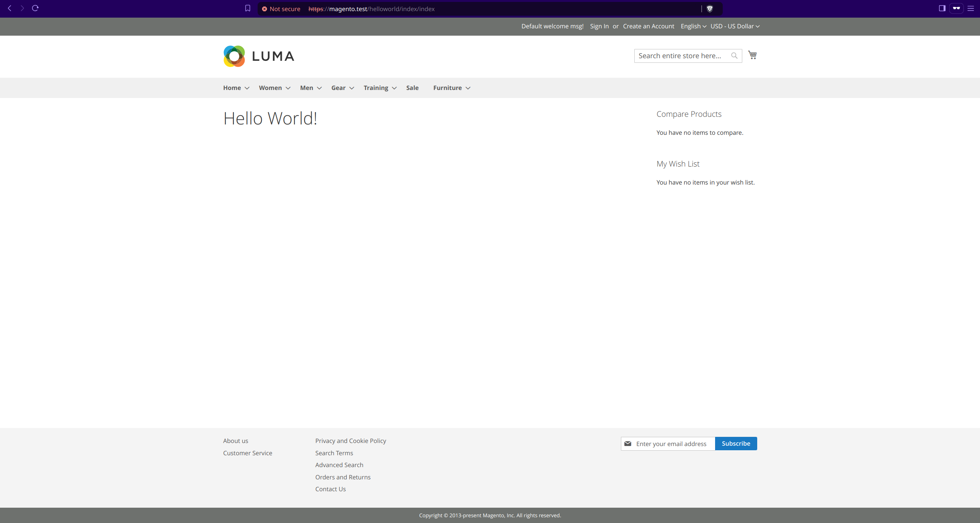The width and height of the screenshot is (980, 523).
Task: Open the Gear navigation menu
Action: pos(338,88)
